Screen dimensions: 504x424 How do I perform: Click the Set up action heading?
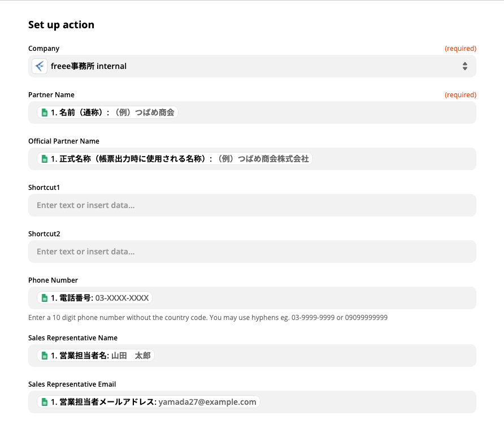point(61,25)
